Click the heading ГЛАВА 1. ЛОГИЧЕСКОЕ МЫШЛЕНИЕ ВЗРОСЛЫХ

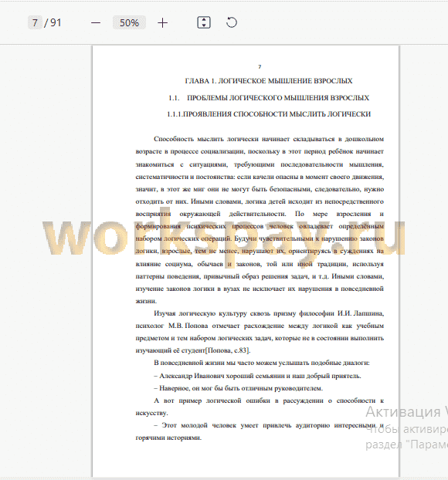pyautogui.click(x=269, y=81)
